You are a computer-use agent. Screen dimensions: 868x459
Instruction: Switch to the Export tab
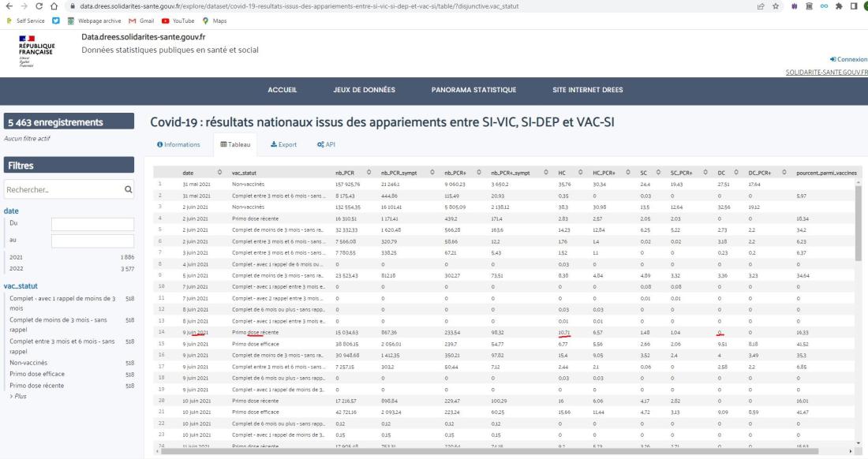(283, 144)
